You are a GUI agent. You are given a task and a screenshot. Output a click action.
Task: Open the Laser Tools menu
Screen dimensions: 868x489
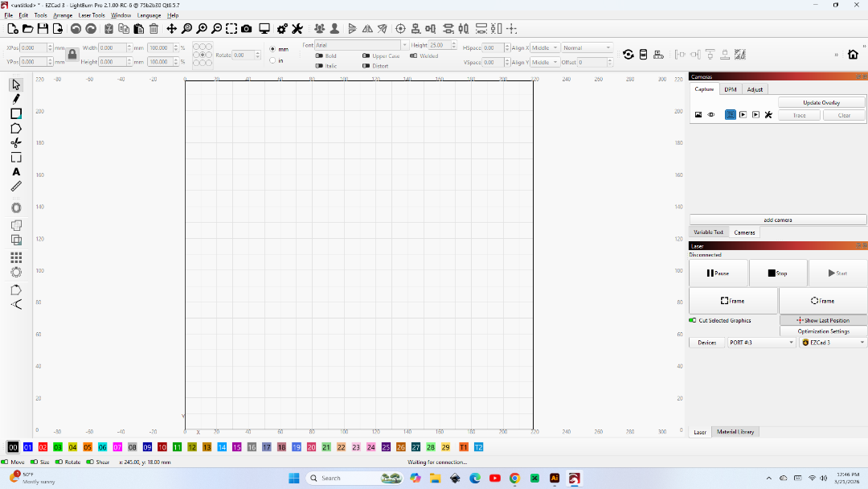pos(91,15)
